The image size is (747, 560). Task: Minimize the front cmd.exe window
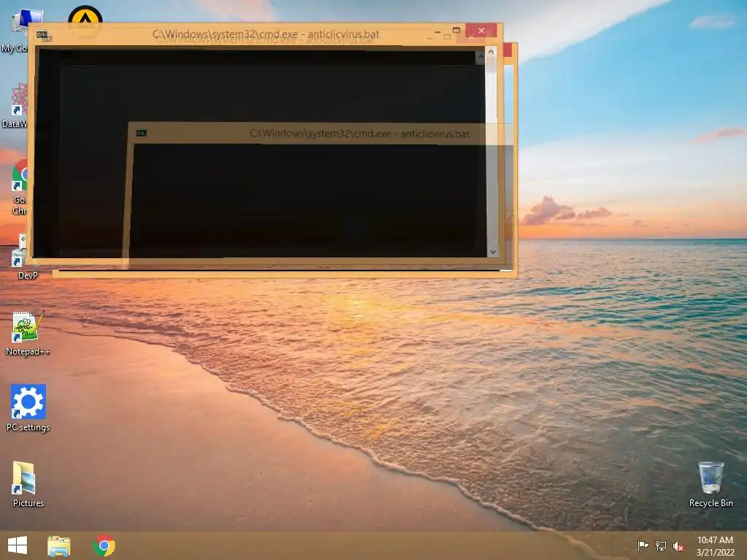pos(438,31)
